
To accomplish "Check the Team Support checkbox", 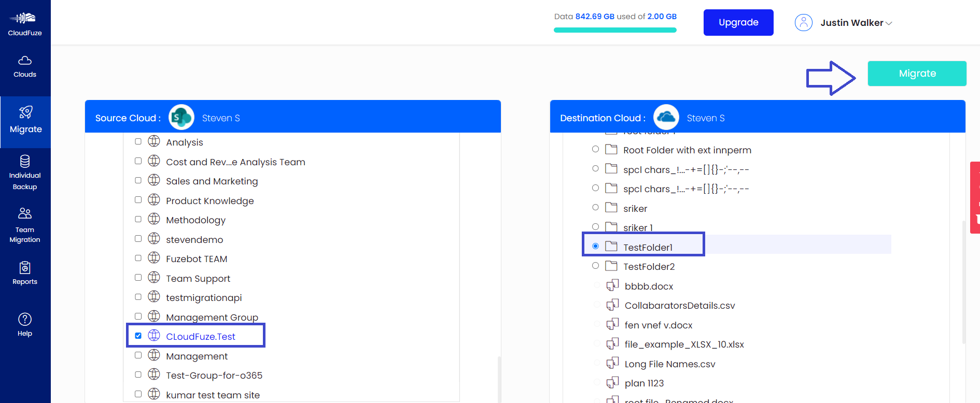I will 138,278.
